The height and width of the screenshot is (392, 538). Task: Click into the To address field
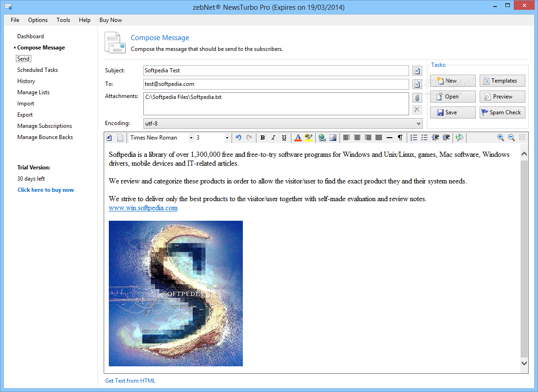[276, 84]
